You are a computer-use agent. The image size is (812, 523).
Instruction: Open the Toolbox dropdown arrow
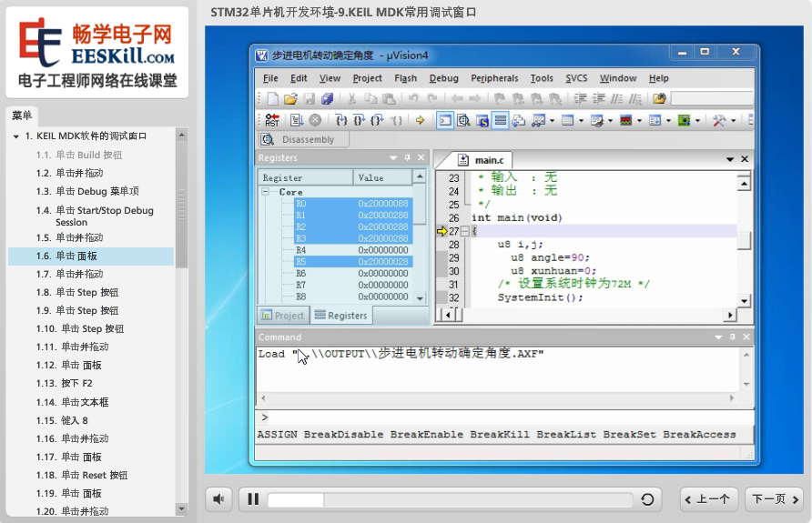tap(734, 121)
